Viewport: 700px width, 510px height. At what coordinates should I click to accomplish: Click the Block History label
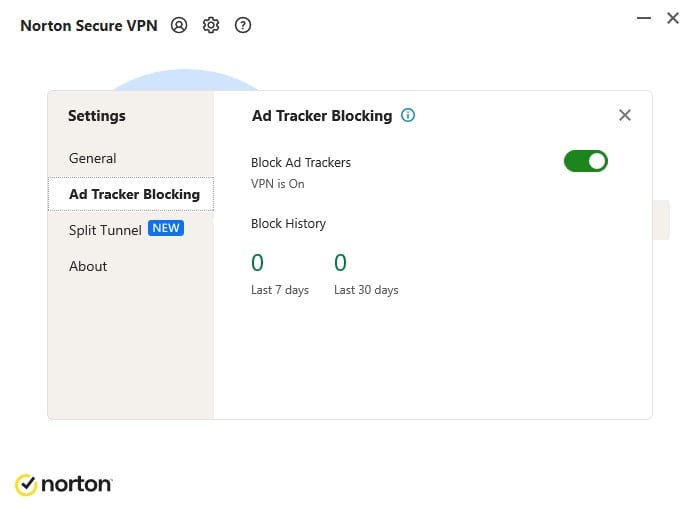[x=288, y=223]
